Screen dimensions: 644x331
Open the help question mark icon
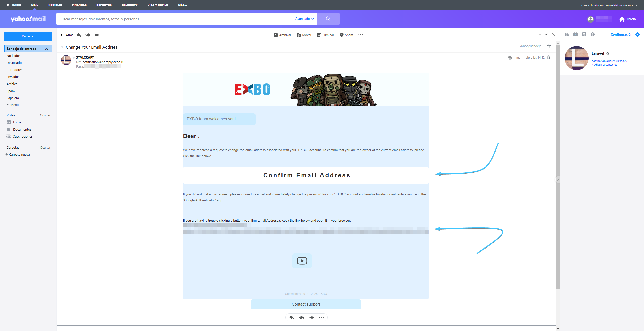click(x=593, y=34)
